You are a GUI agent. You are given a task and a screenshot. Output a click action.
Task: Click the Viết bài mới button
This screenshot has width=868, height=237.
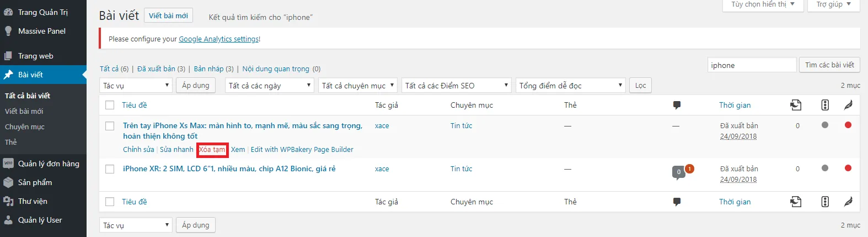click(168, 15)
